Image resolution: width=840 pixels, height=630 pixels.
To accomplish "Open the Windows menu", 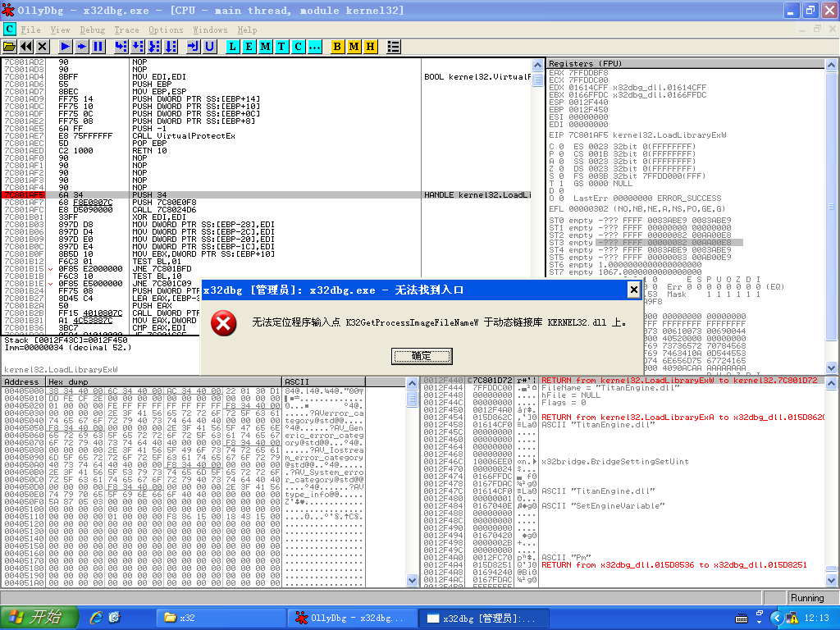I will pyautogui.click(x=210, y=30).
